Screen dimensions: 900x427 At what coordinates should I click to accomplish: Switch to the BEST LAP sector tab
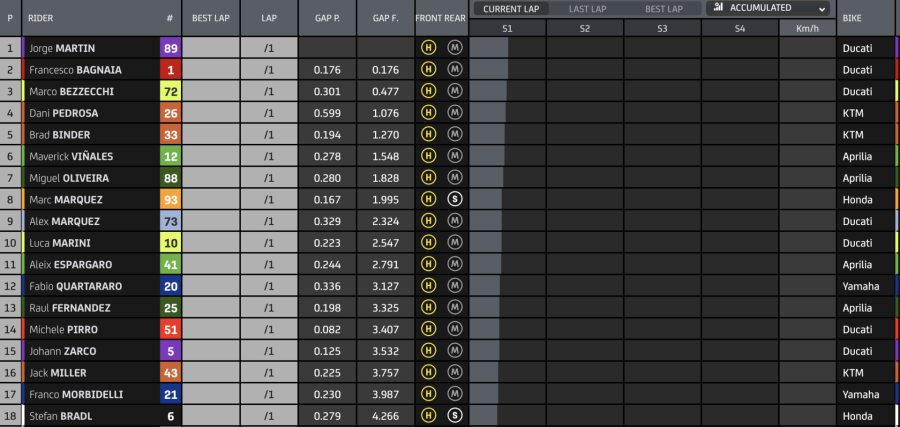(x=664, y=9)
